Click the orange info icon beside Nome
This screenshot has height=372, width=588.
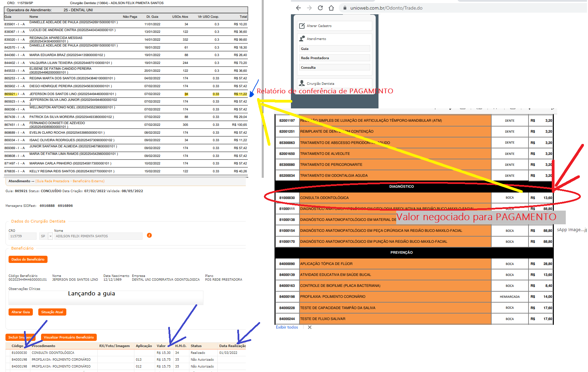pos(149,235)
